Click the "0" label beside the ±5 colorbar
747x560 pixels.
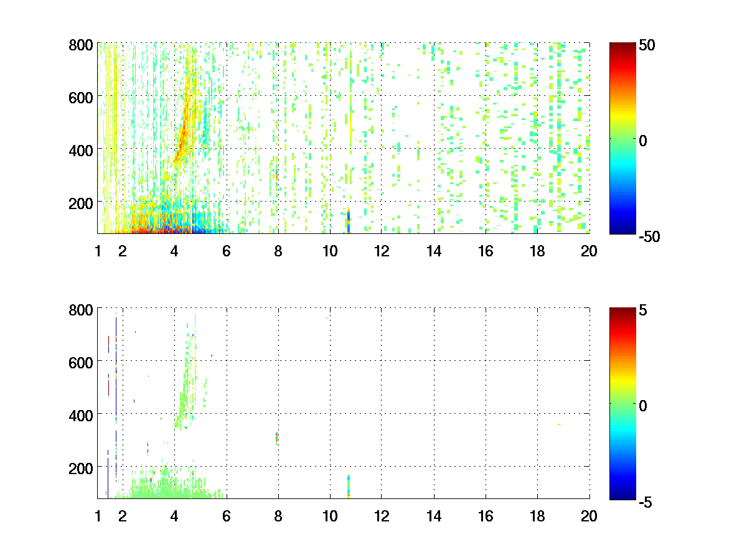pyautogui.click(x=642, y=406)
